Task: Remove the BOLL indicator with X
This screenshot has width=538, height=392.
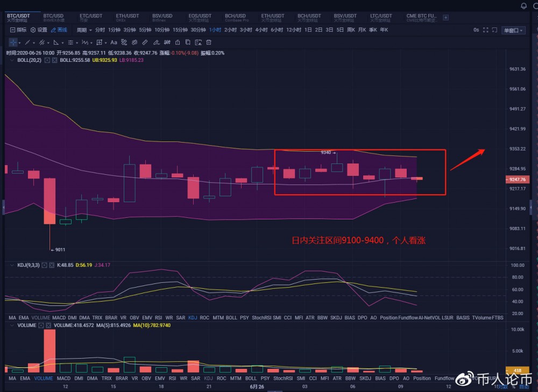Action: click(x=54, y=60)
